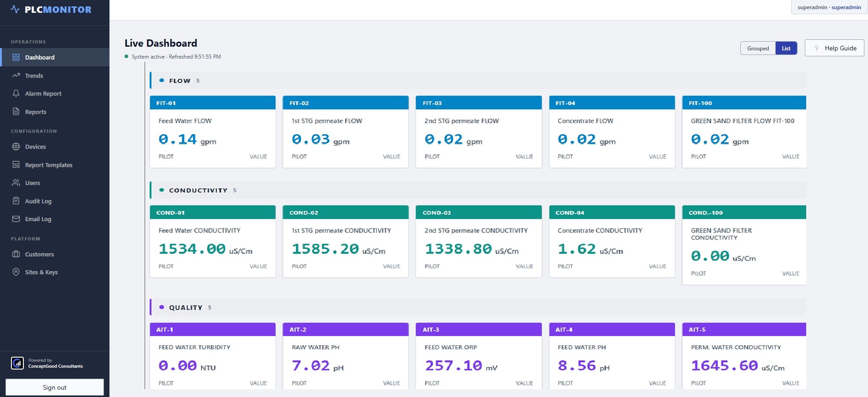Screen dimensions: 868x397
Task: Click the 1534.00 Feed Water conductivity value
Action: point(192,249)
